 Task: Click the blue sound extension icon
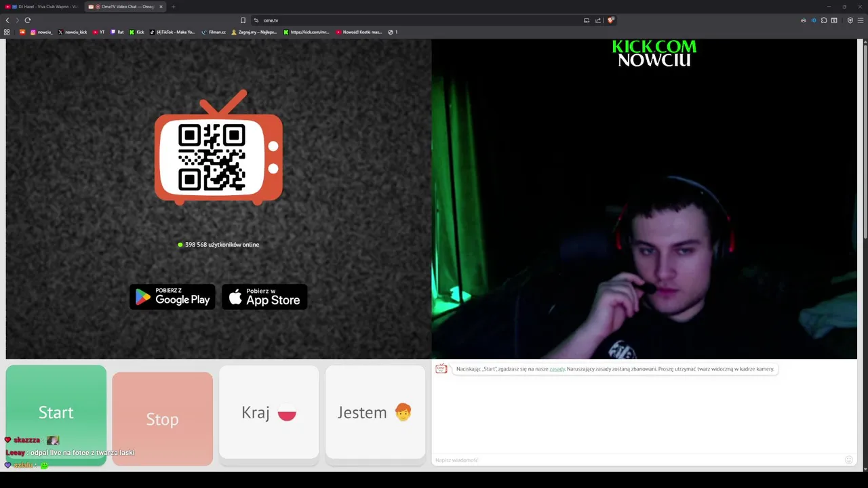[814, 20]
